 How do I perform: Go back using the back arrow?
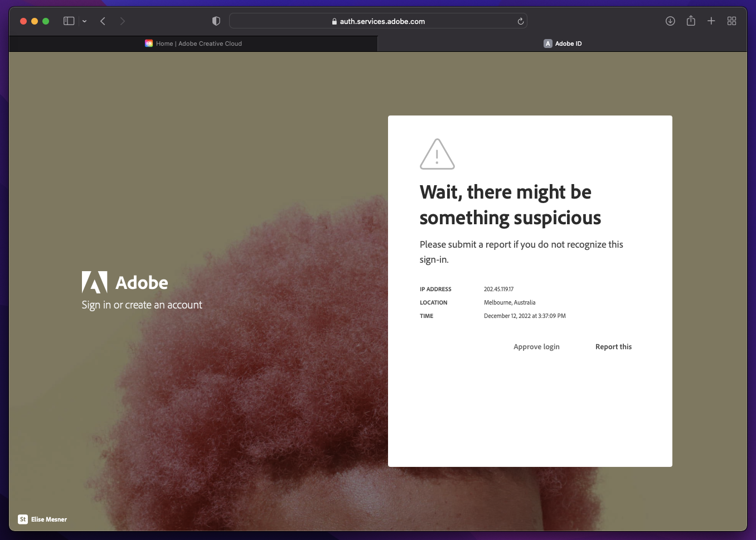[x=103, y=21]
